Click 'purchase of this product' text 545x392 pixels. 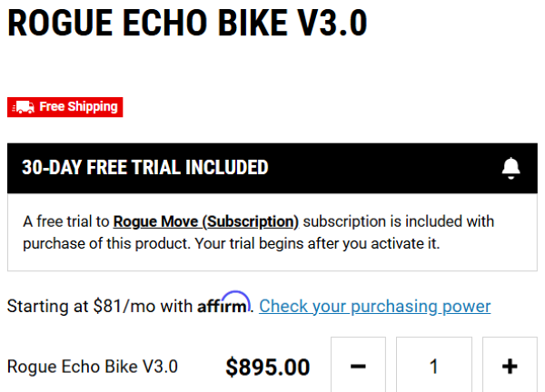101,245
